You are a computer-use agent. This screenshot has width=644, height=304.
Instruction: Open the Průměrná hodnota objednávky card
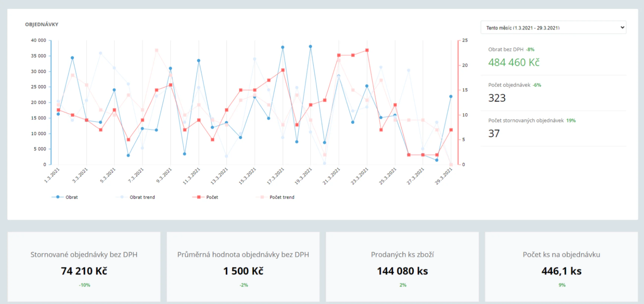pyautogui.click(x=243, y=267)
